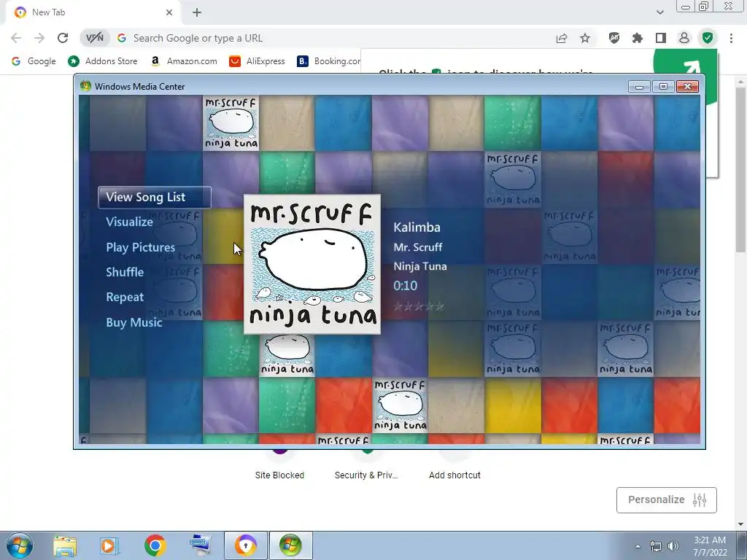Open On-Screen Keyboard taskbar icon

(x=200, y=545)
